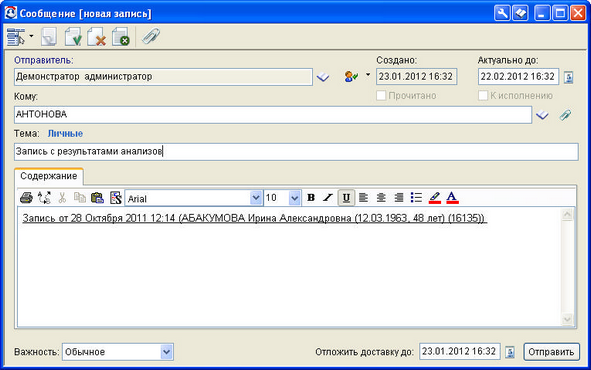Click the application icon in title bar
The height and width of the screenshot is (370, 591).
tap(11, 13)
